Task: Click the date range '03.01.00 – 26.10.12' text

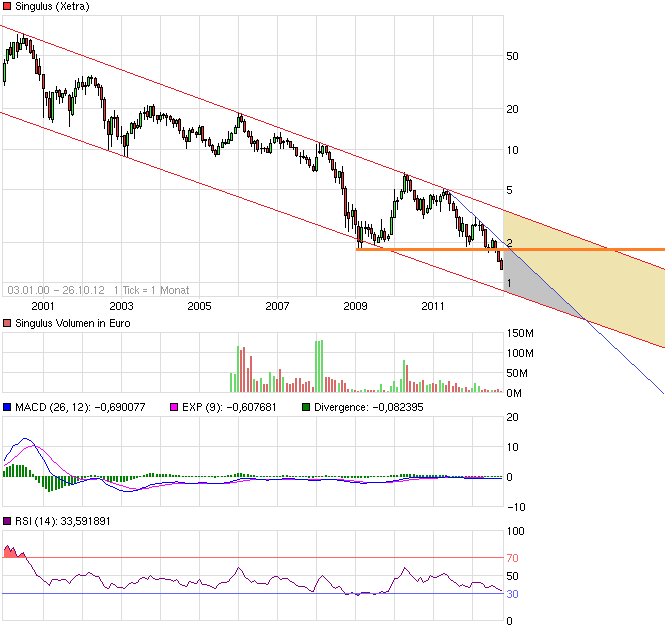Action: click(56, 290)
